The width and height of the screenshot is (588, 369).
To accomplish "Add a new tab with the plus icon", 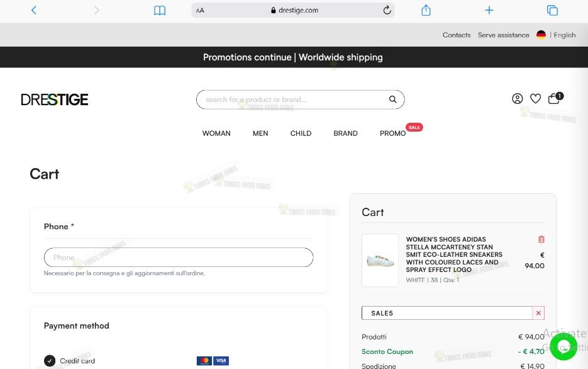I will coord(489,10).
